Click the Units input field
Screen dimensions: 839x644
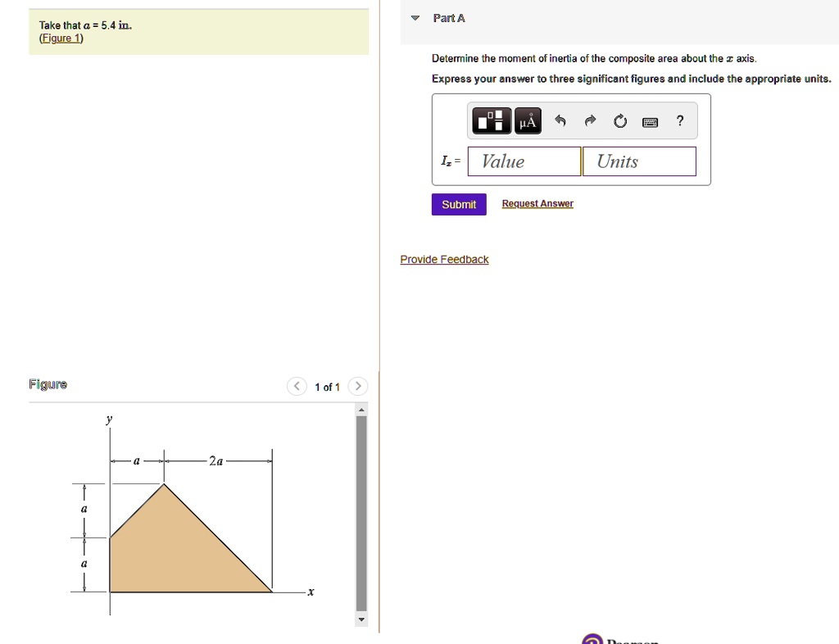(639, 161)
